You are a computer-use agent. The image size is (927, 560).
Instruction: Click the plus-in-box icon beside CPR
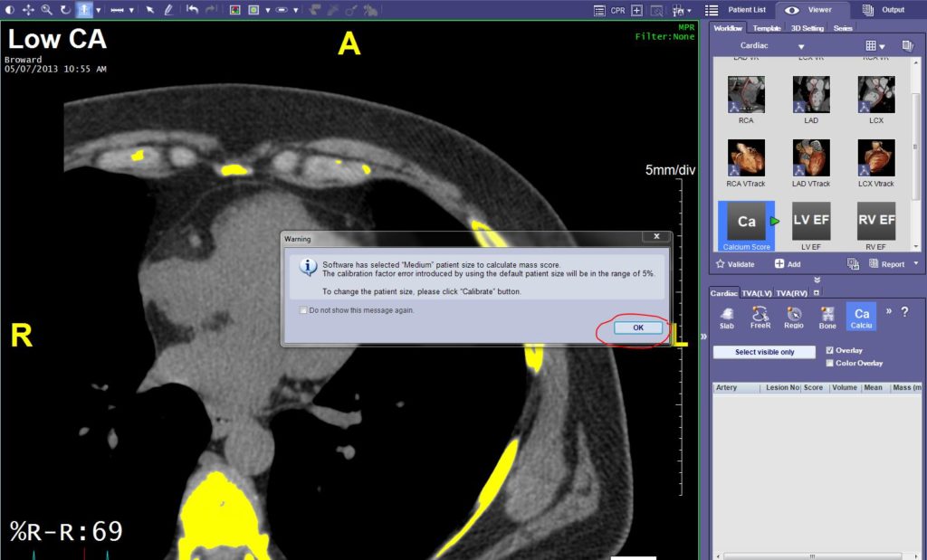[x=636, y=11]
